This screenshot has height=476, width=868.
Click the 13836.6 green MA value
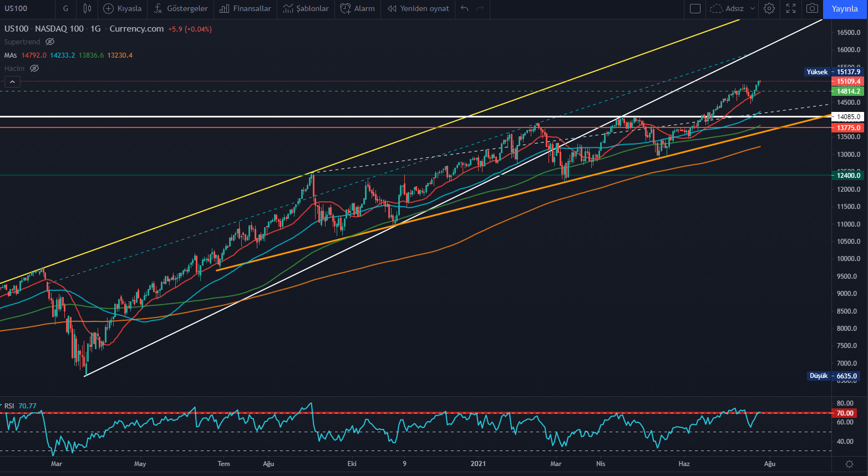click(91, 55)
